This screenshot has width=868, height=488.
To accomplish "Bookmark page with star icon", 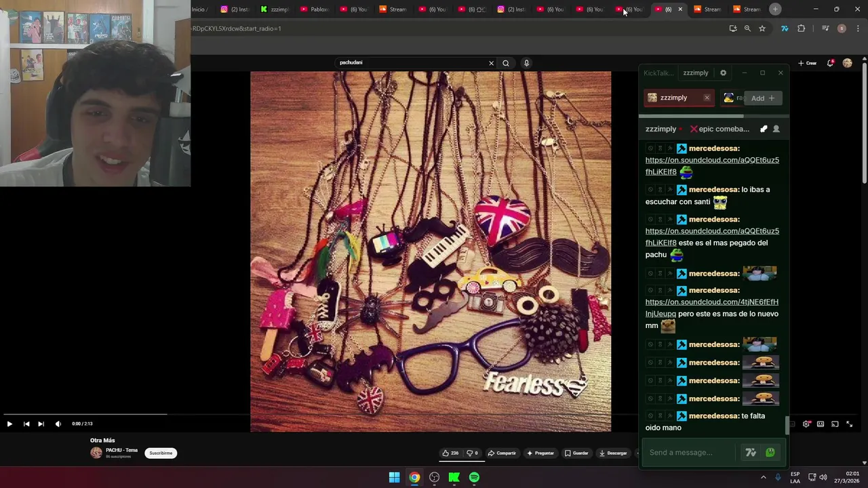I will (x=762, y=28).
